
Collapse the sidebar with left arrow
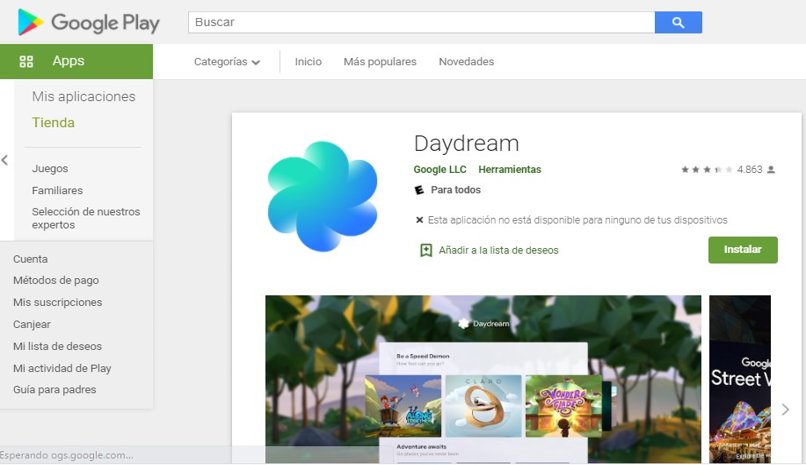click(x=5, y=160)
